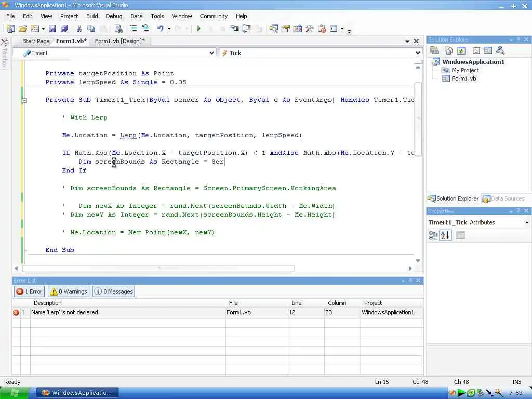Click View Class Diagram in Solution Explorer

point(500,50)
